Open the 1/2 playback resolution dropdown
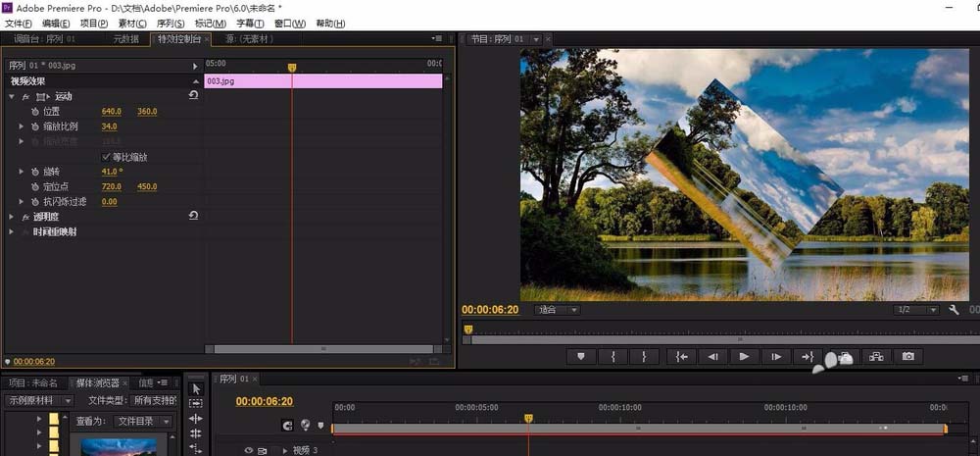This screenshot has width=980, height=456. coord(917,310)
